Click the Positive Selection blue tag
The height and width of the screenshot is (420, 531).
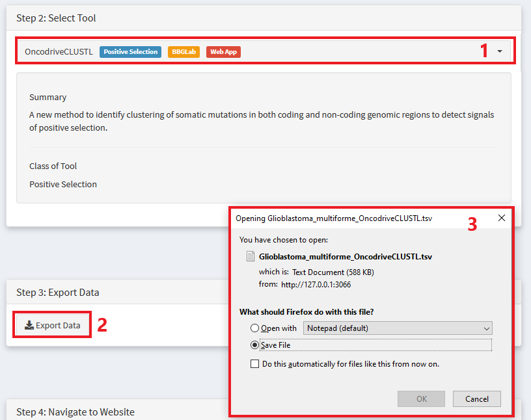click(130, 52)
